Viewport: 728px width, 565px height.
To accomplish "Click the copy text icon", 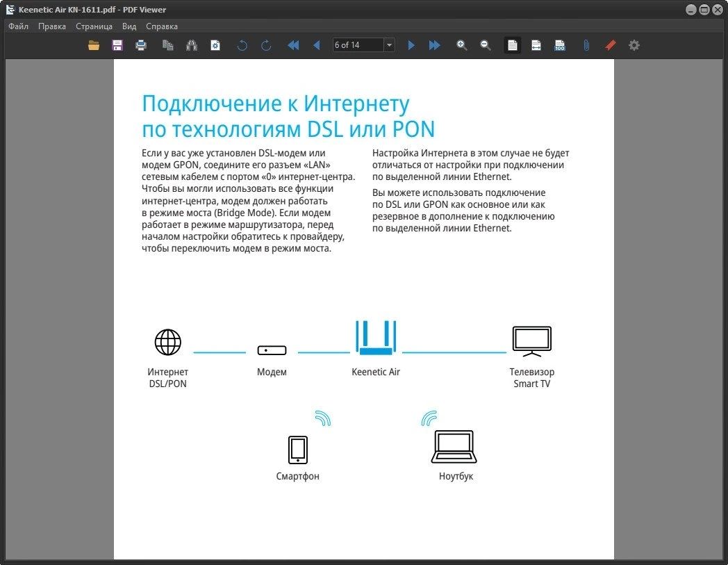I will (x=168, y=45).
